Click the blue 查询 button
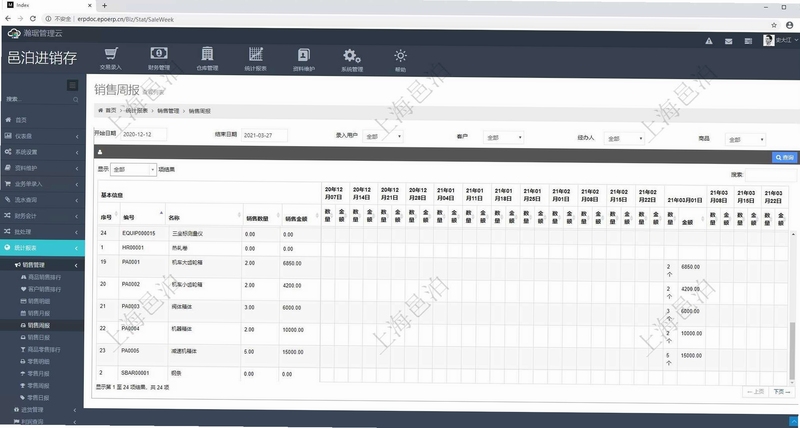The width and height of the screenshot is (800, 428). (x=784, y=158)
